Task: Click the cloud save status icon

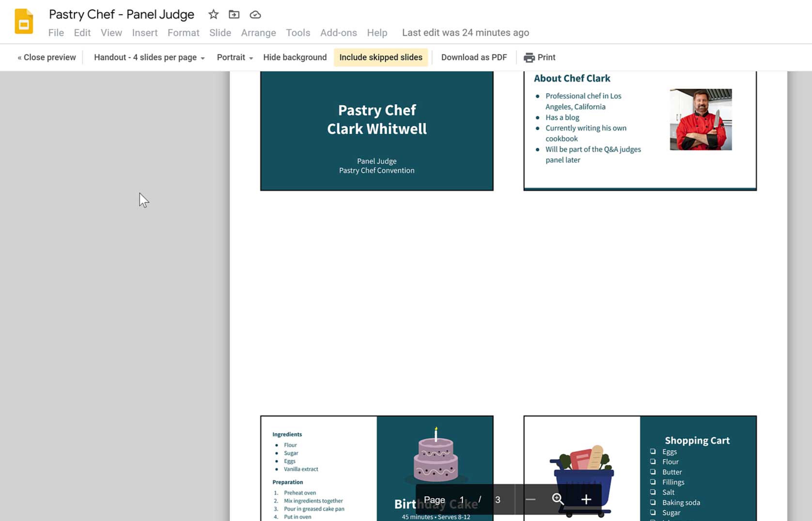Action: click(255, 14)
